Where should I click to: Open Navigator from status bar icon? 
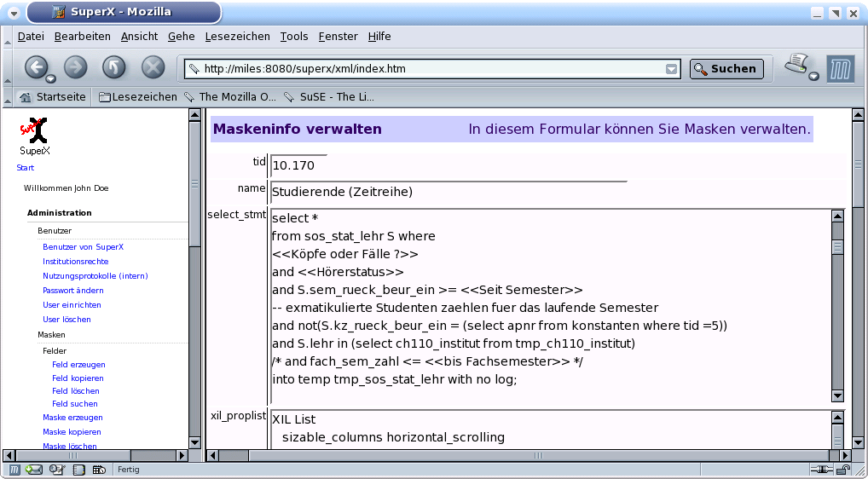pos(14,470)
